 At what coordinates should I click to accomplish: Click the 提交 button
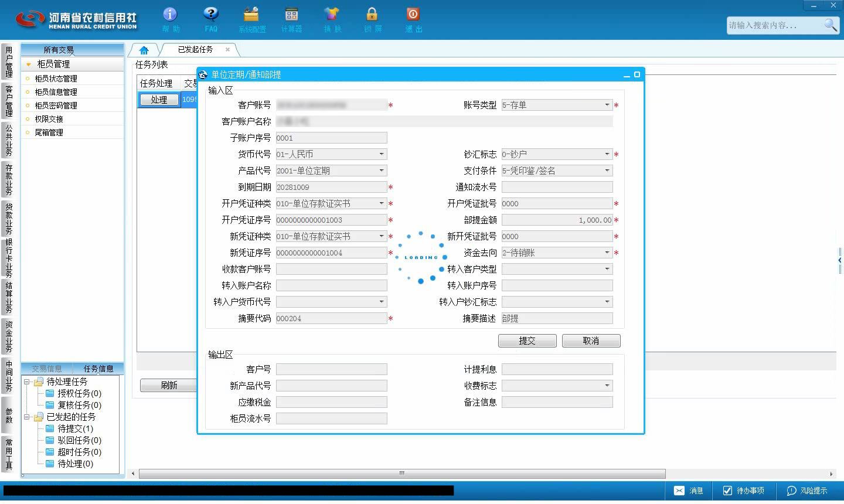(x=527, y=340)
